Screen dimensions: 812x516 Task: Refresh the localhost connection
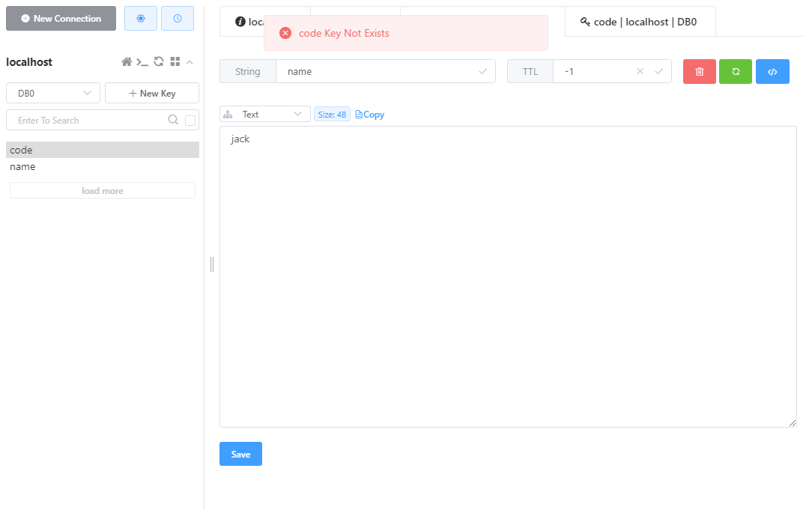coord(159,61)
